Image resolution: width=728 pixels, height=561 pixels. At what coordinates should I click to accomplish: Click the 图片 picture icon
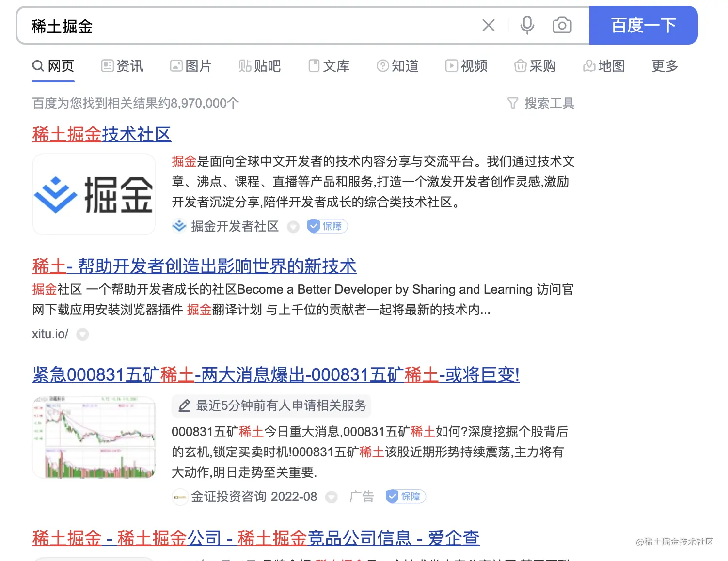176,65
